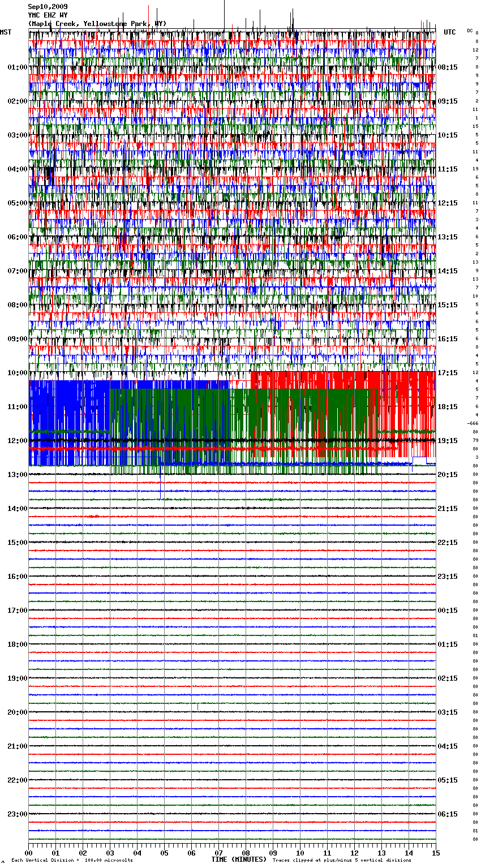Image resolution: width=481 pixels, height=868 pixels.
Task: Click the '05:15' UTC time label
Action: 448,780
